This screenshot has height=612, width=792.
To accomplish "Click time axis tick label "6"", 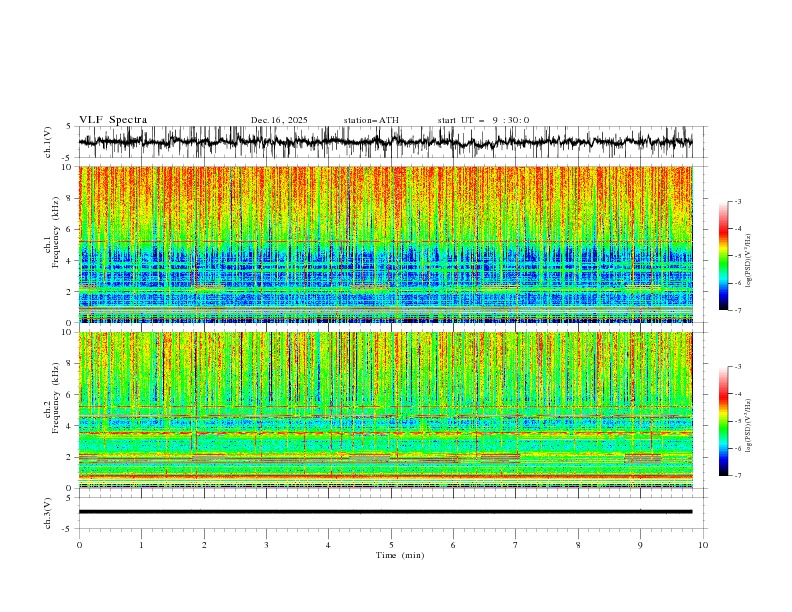I will 453,545.
